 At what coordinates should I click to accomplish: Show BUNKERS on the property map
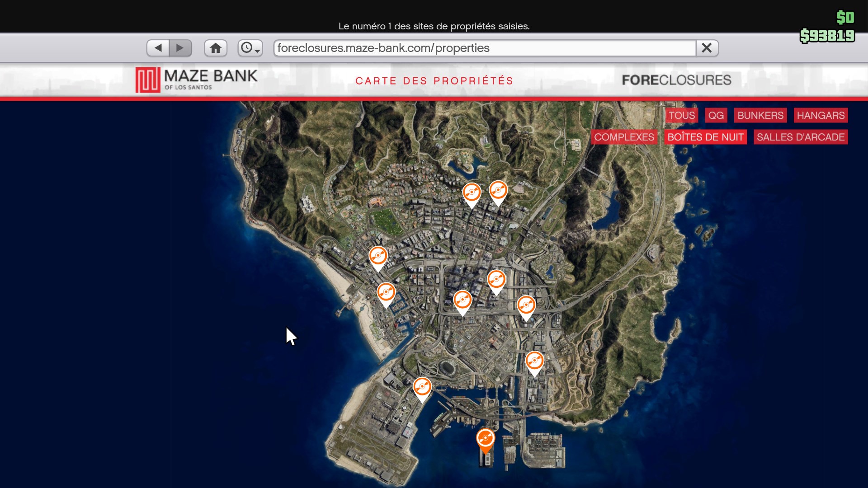[x=760, y=115]
